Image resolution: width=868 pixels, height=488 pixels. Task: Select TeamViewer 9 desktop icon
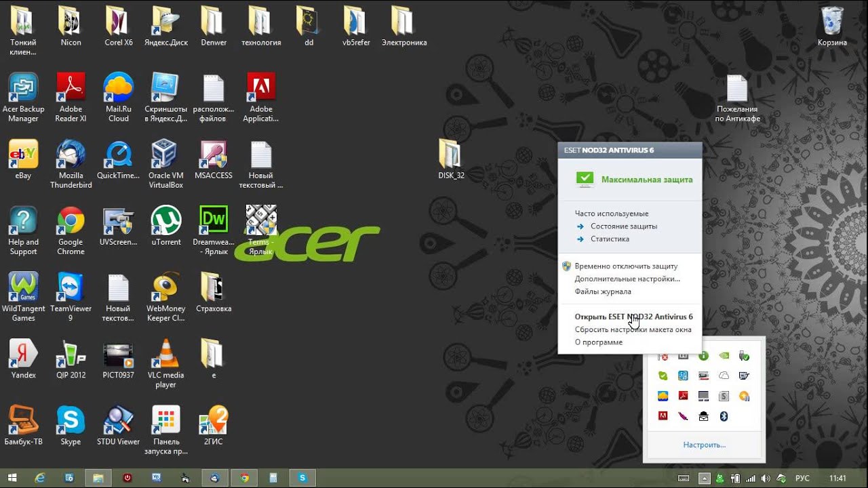tap(71, 298)
